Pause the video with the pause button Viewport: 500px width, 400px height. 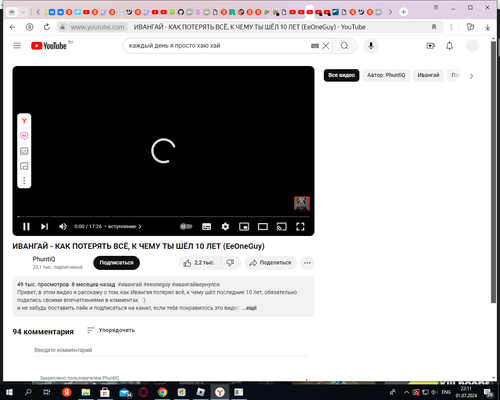(x=26, y=227)
